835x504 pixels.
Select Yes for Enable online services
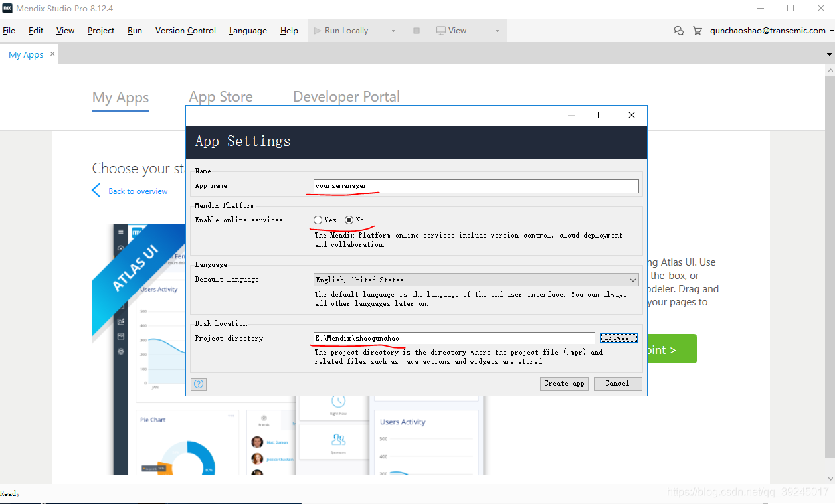pyautogui.click(x=318, y=220)
